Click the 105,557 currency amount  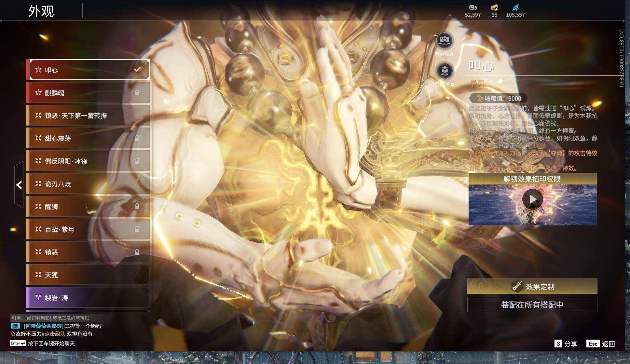[x=515, y=15]
